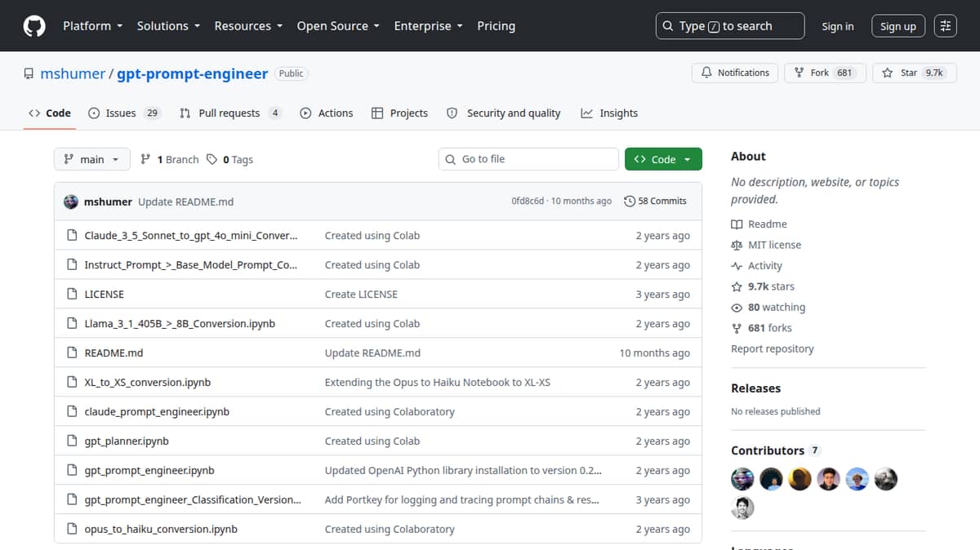Star the repository

pyautogui.click(x=914, y=73)
